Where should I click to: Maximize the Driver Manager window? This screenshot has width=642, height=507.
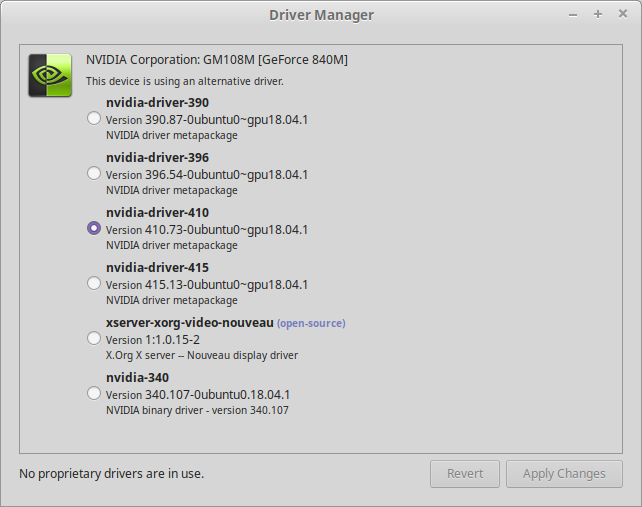[x=598, y=14]
